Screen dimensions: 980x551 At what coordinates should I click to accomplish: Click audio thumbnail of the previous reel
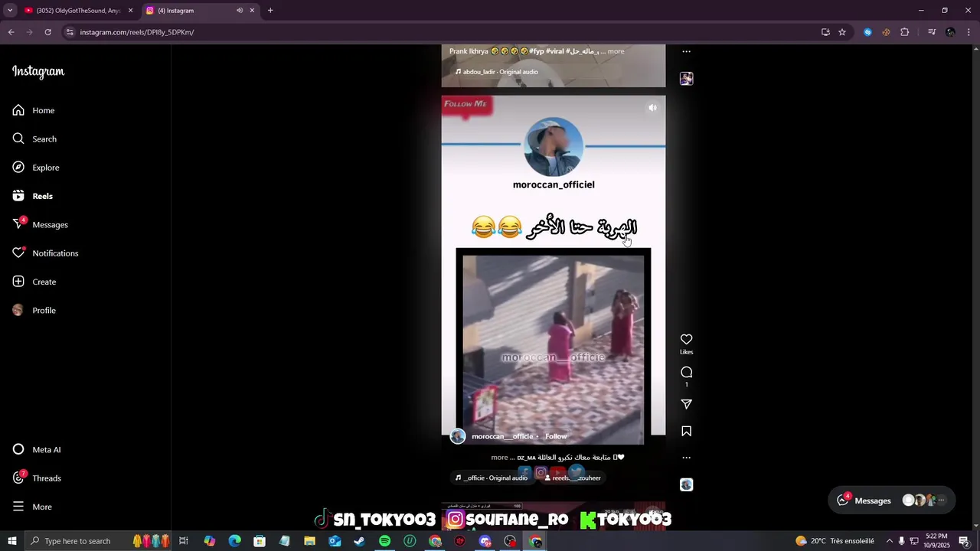[687, 79]
